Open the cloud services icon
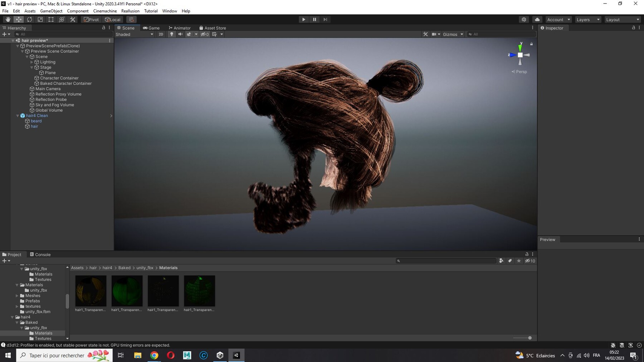 (x=537, y=20)
